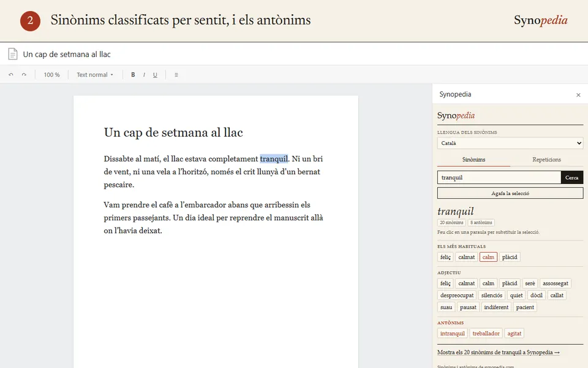Screen dimensions: 588x368
Task: Toggle underline formatting
Action: coord(155,75)
